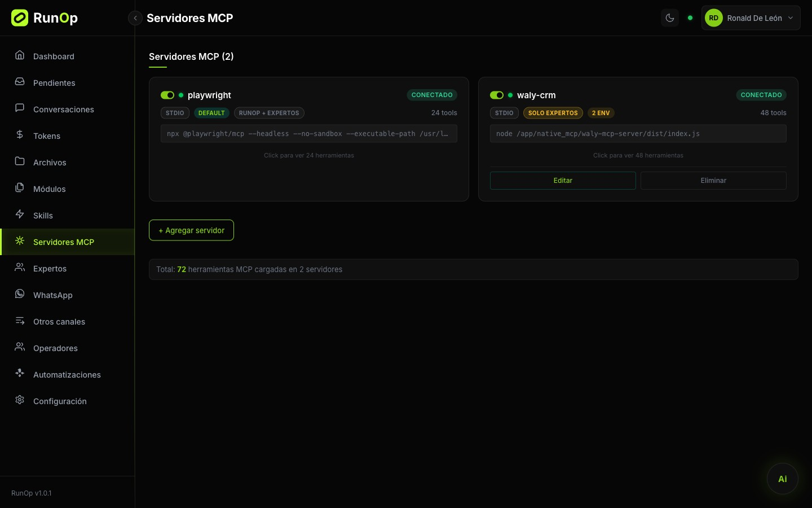This screenshot has width=812, height=508.
Task: Click the Skills lightning bolt icon
Action: click(x=20, y=214)
